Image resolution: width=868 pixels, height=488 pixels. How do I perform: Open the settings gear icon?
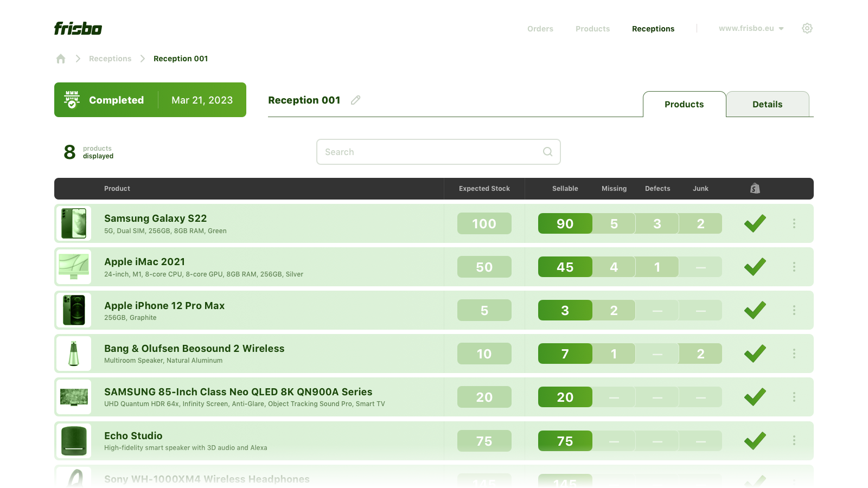[x=807, y=28]
